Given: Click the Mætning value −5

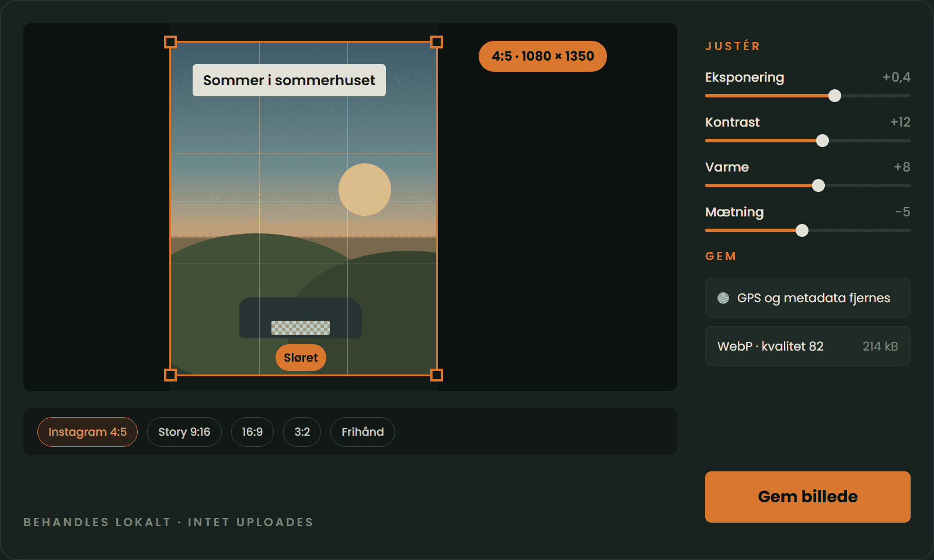Looking at the screenshot, I should pos(902,212).
